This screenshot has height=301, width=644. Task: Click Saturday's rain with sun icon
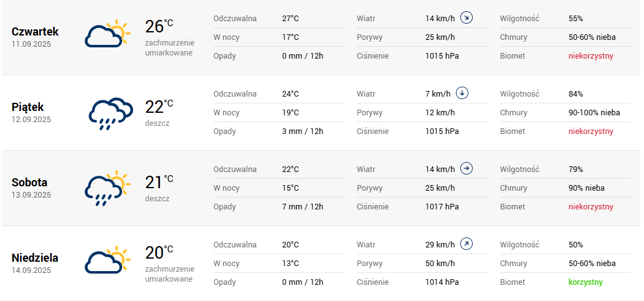[x=107, y=188]
